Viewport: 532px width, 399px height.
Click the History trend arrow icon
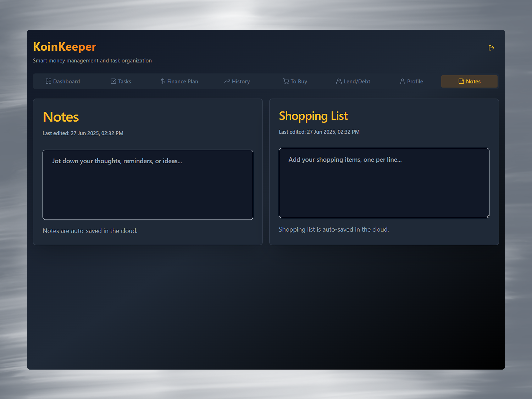227,81
